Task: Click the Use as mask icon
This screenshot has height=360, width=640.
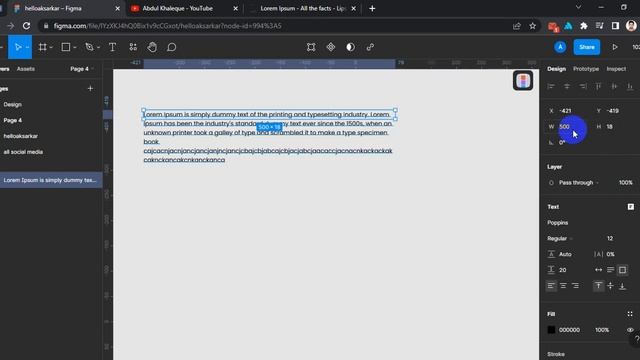Action: [350, 47]
